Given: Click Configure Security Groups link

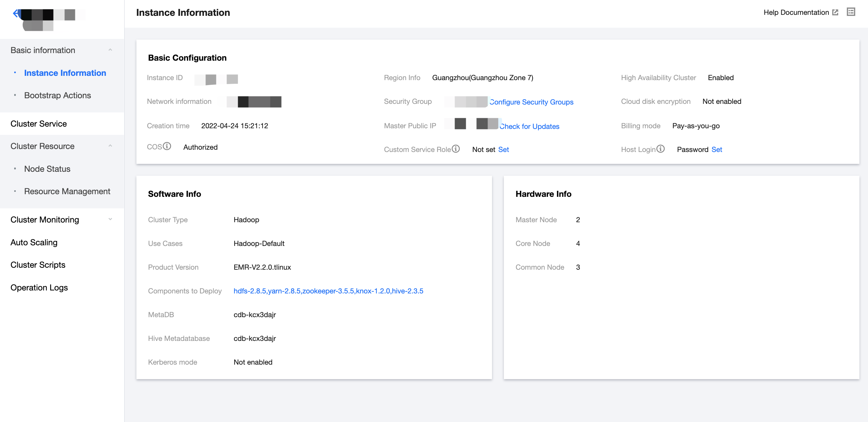Looking at the screenshot, I should (532, 102).
